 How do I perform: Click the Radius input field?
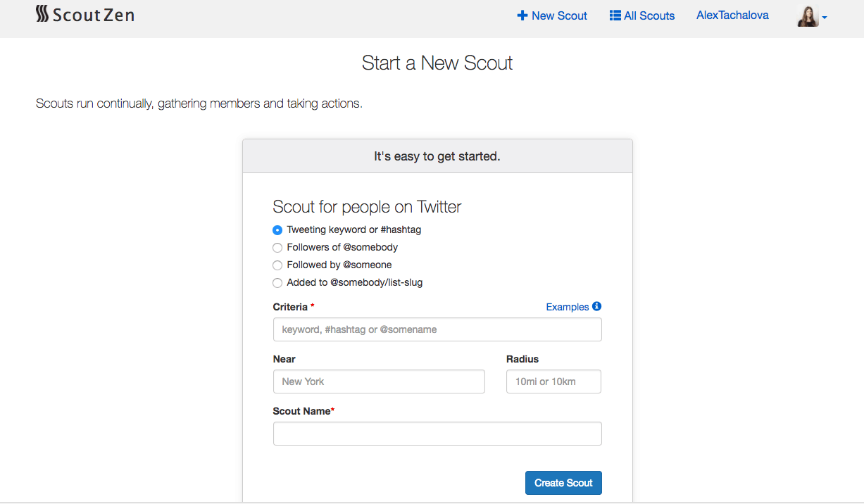coord(553,382)
